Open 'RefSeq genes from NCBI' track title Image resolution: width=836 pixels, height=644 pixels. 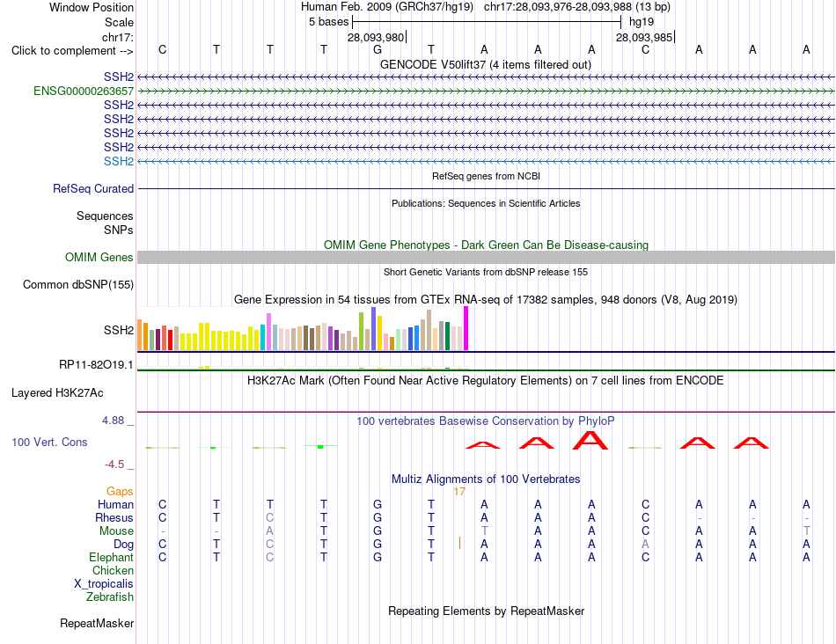[486, 176]
